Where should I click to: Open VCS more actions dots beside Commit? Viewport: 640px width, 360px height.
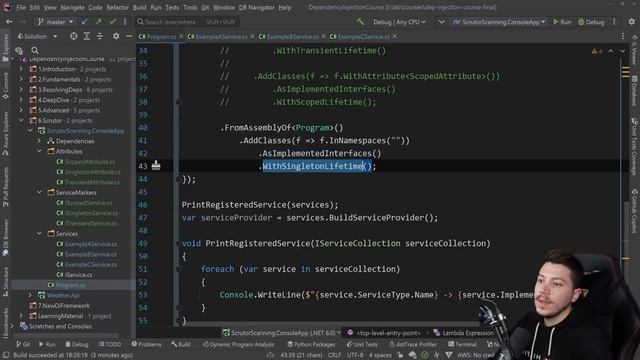coord(125,21)
